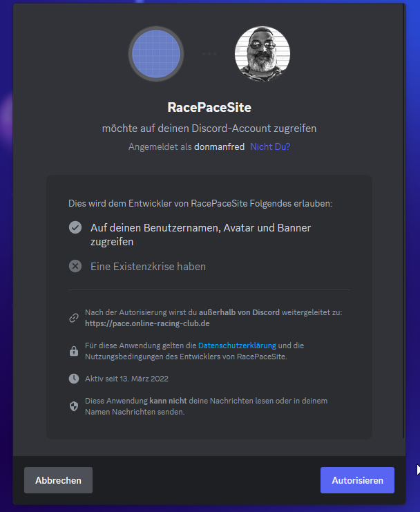Open the Nicht Du? link
The width and height of the screenshot is (420, 512).
pos(270,146)
